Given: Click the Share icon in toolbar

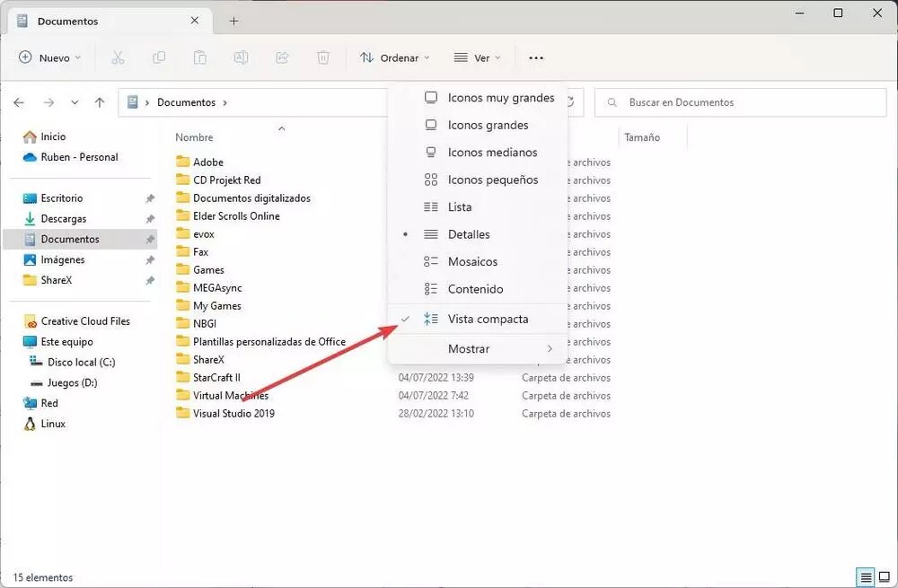Looking at the screenshot, I should (x=282, y=57).
